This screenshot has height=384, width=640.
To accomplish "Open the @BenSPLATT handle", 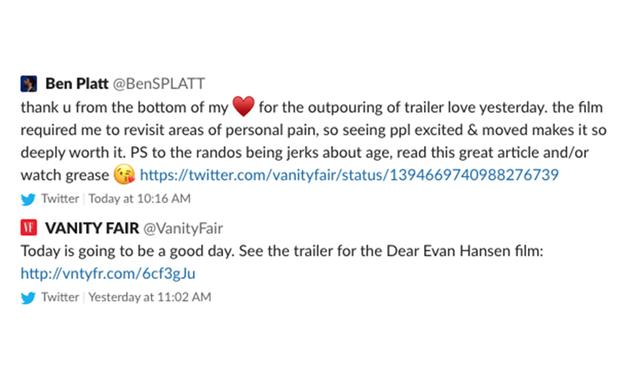I will point(159,84).
